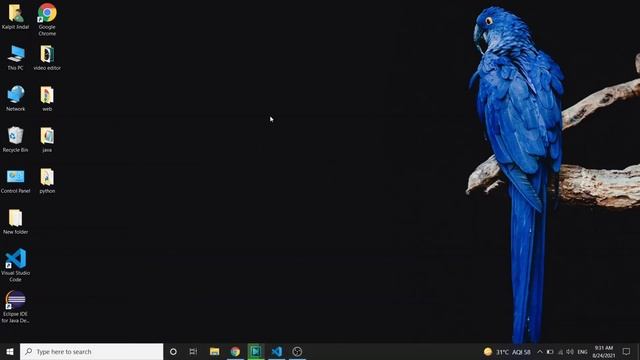Screen dimensions: 640x360
Task: Switch to the green video editor taskbar app
Action: point(256,351)
